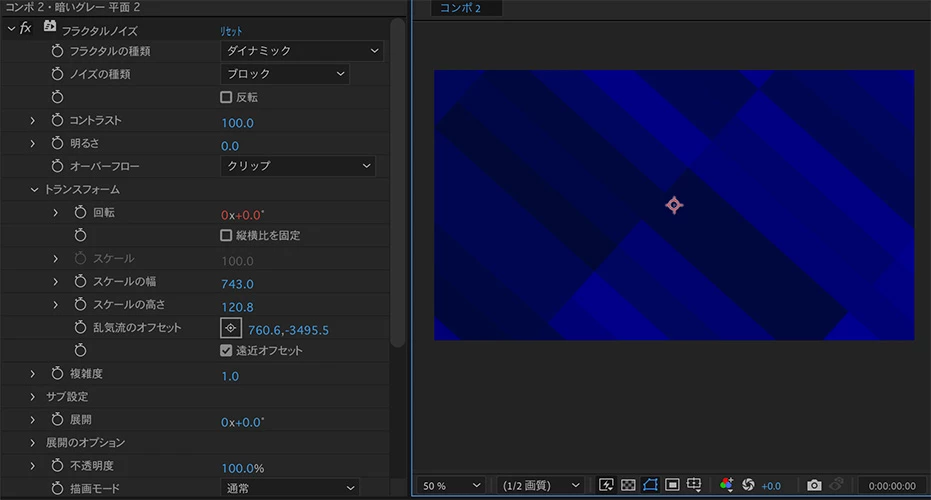Click the 回転 value 0x+0.0°

pyautogui.click(x=243, y=215)
